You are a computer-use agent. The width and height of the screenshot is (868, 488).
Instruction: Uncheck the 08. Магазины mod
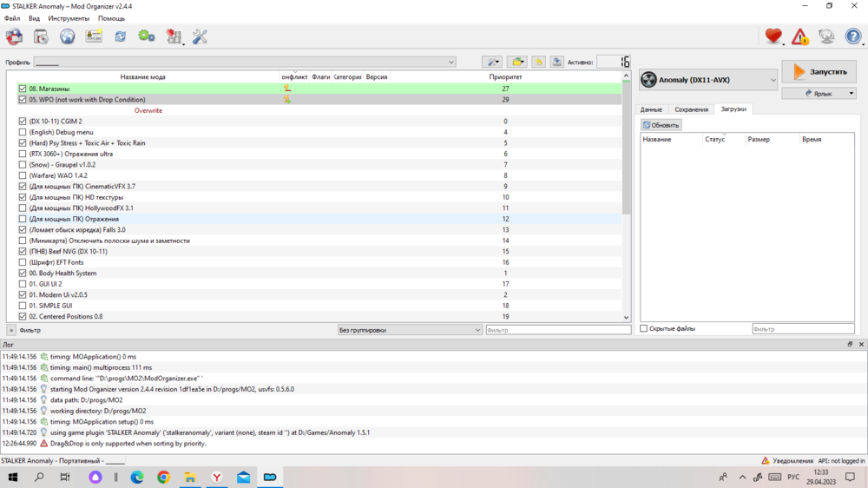coord(23,89)
